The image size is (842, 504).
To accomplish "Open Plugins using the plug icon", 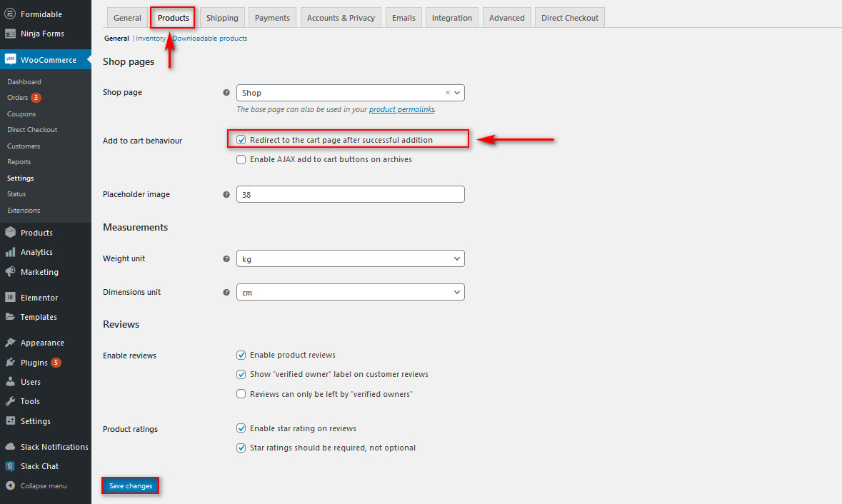I will [10, 363].
